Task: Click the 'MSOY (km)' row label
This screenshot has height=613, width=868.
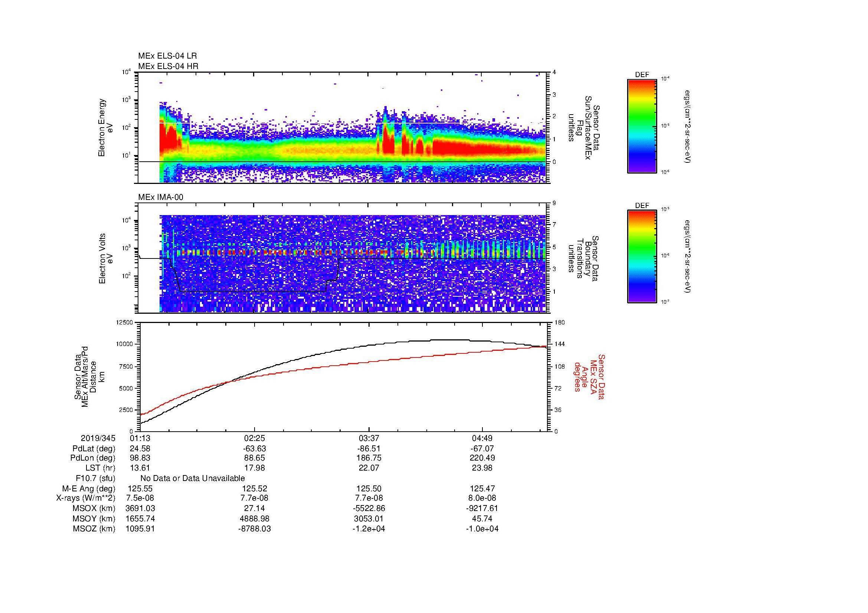Action: click(94, 518)
